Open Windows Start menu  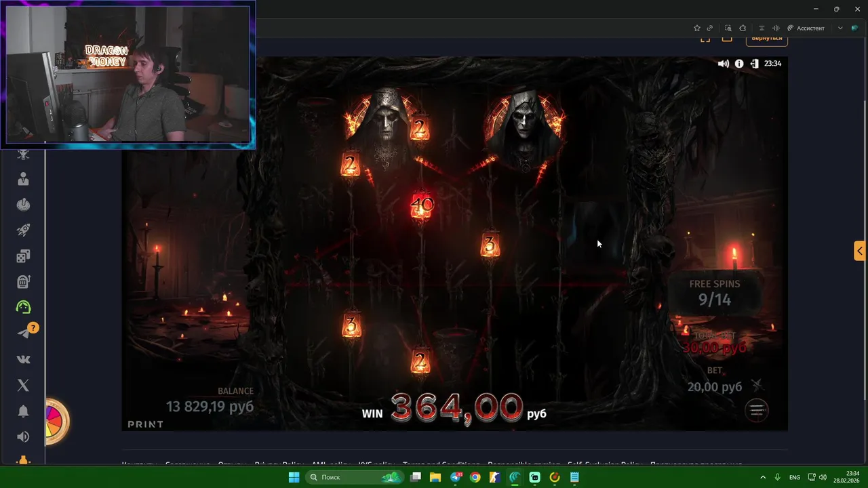294,477
